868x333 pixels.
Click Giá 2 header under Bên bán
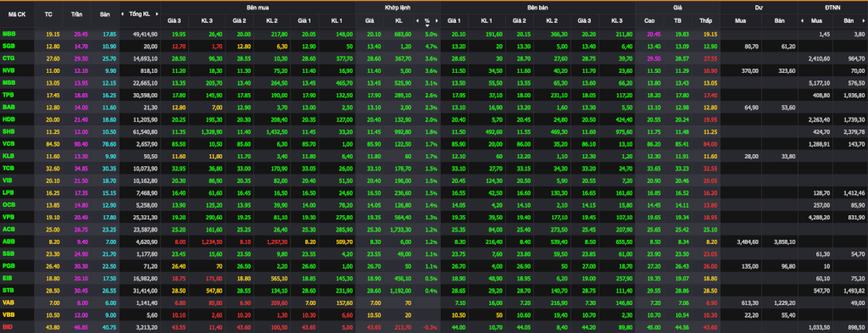click(520, 21)
